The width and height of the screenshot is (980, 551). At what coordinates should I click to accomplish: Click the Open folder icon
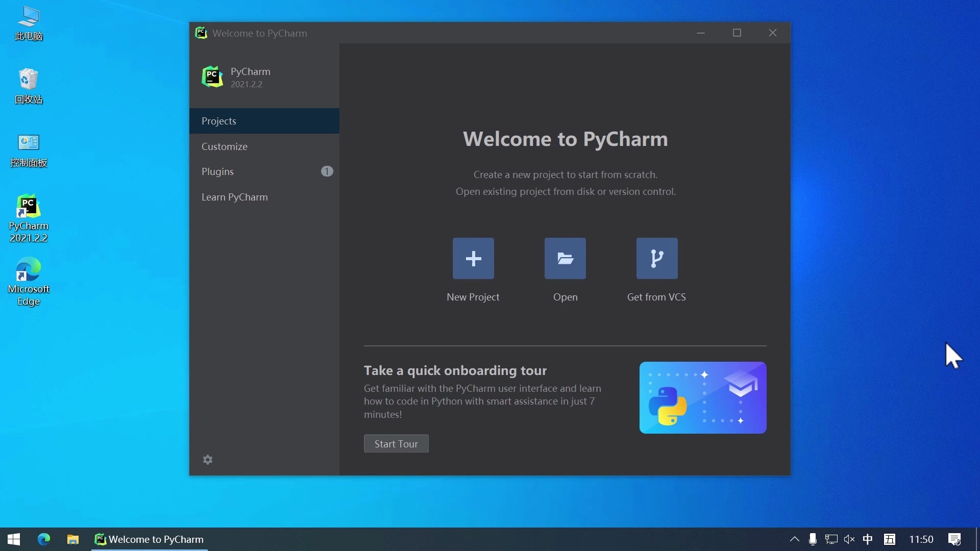[x=565, y=259]
